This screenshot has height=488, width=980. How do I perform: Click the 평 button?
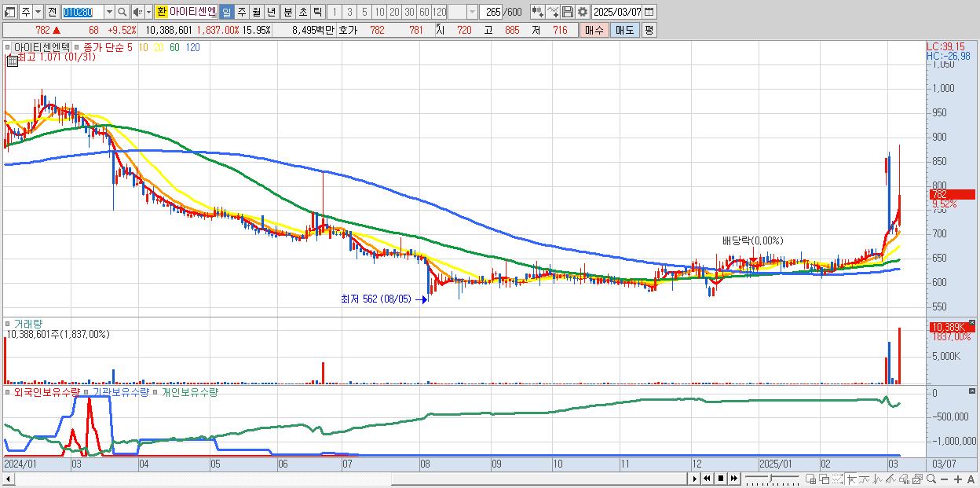pos(649,30)
